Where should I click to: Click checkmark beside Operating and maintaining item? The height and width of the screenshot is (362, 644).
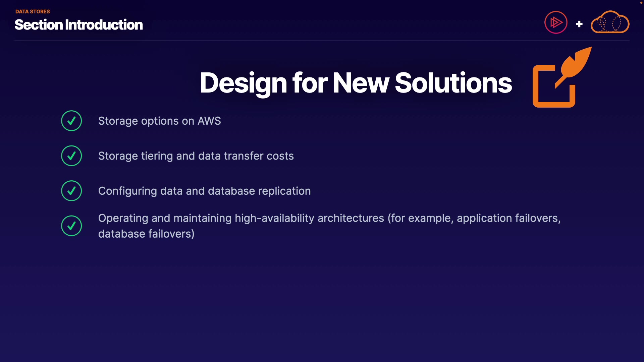(71, 226)
